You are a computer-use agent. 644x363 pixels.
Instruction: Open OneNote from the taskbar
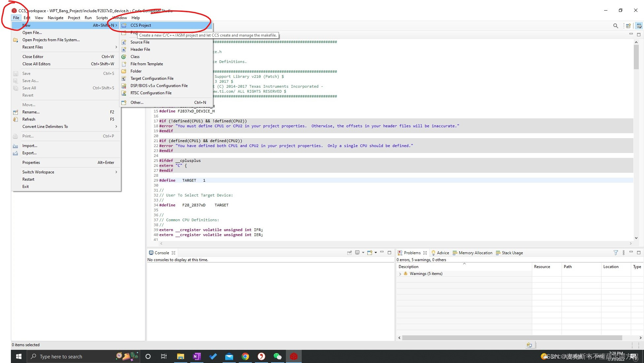click(x=197, y=356)
